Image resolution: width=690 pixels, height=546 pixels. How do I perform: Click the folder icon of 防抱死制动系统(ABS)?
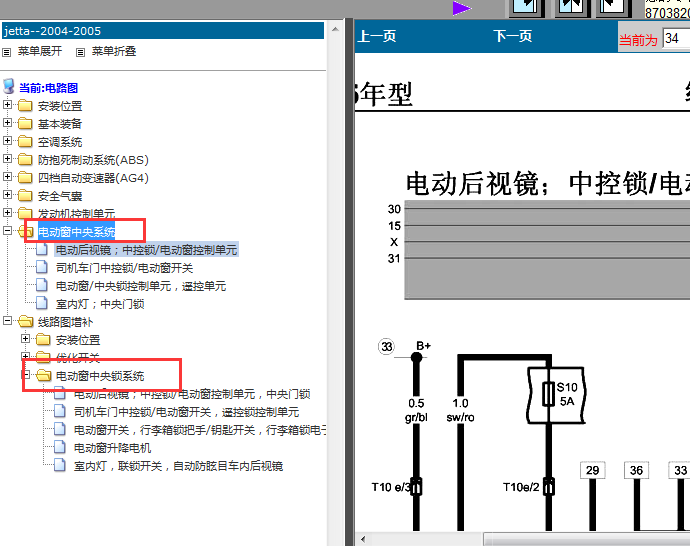[25, 160]
